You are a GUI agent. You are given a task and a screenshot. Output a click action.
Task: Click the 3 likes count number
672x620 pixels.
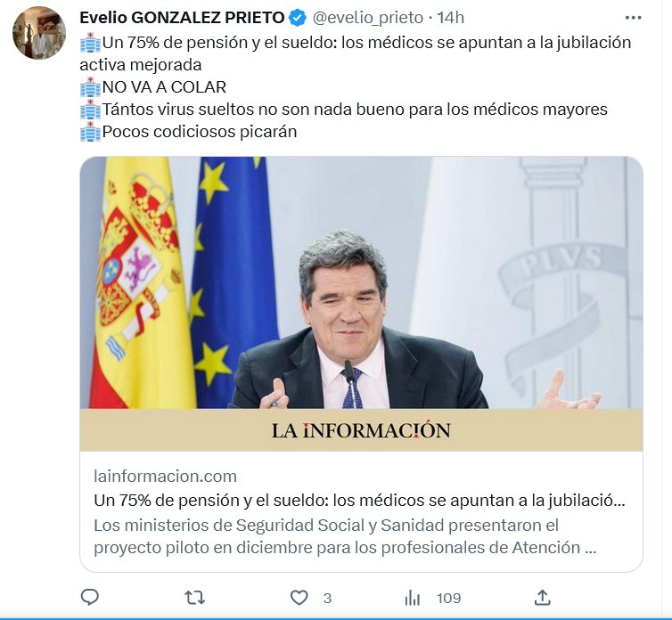click(327, 598)
